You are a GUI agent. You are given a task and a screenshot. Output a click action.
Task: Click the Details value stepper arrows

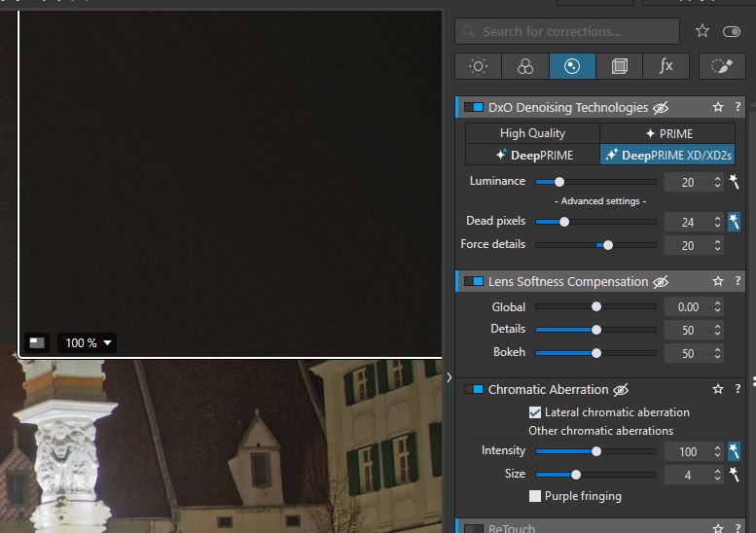[717, 330]
